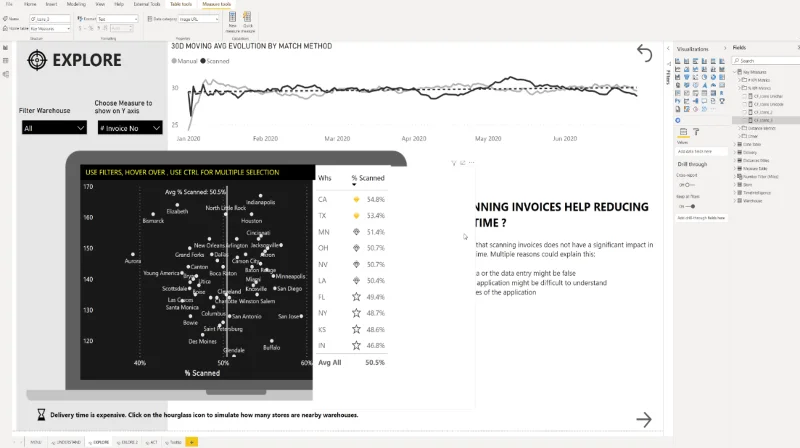Expand the # KPI Metrics folder
The width and height of the screenshot is (800, 448).
[740, 80]
